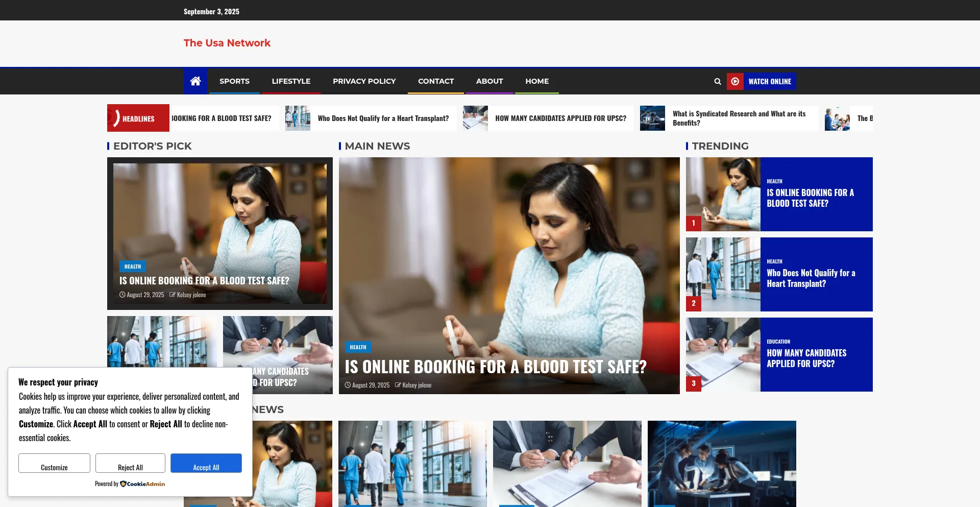Click trending thumbnail numbered 1

[x=723, y=194]
